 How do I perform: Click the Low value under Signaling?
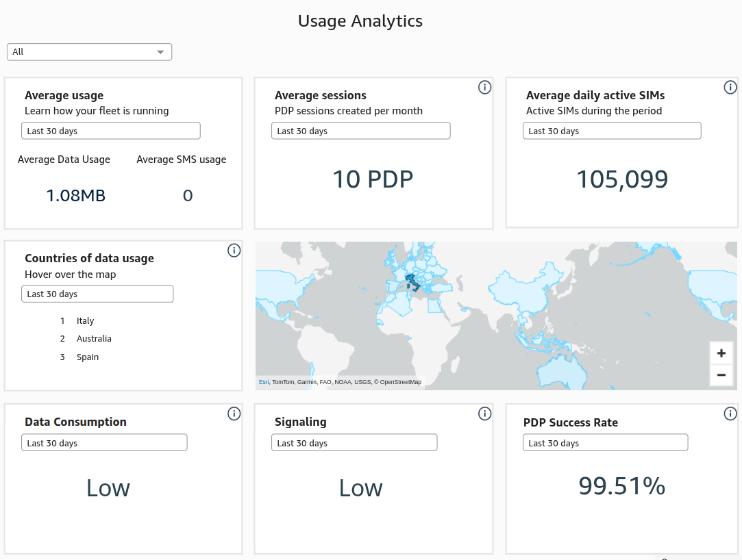click(x=360, y=487)
